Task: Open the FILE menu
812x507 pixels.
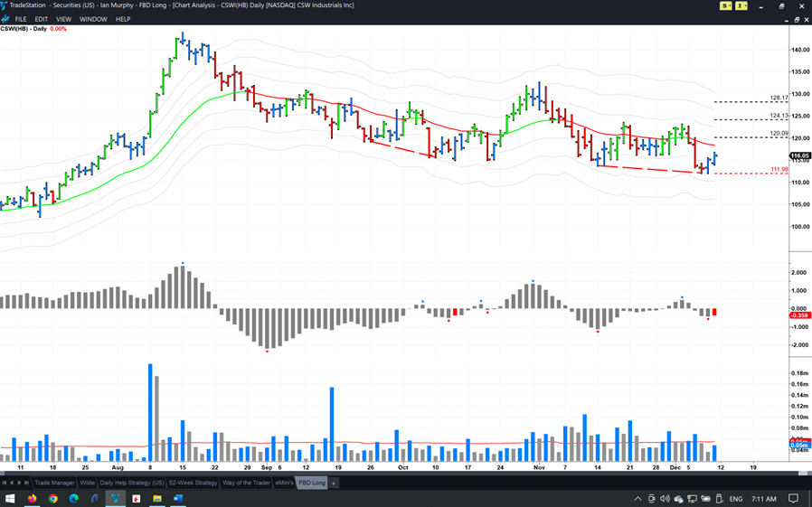Action: pyautogui.click(x=21, y=19)
